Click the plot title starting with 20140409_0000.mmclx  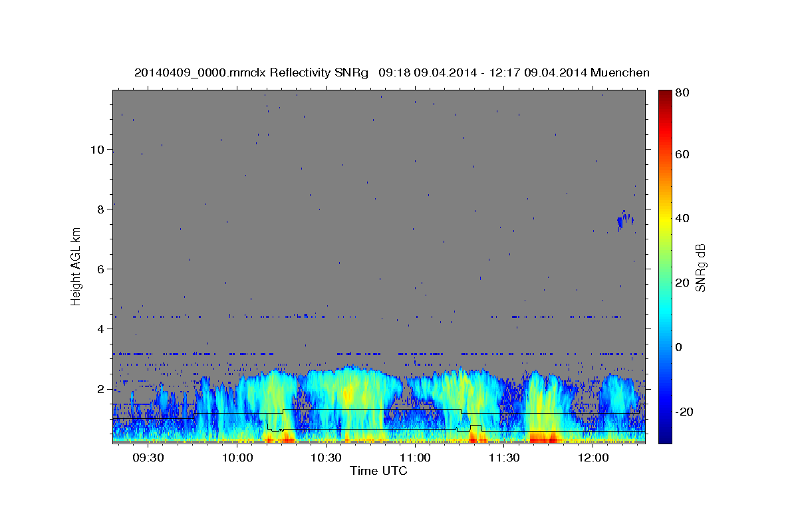point(392,72)
